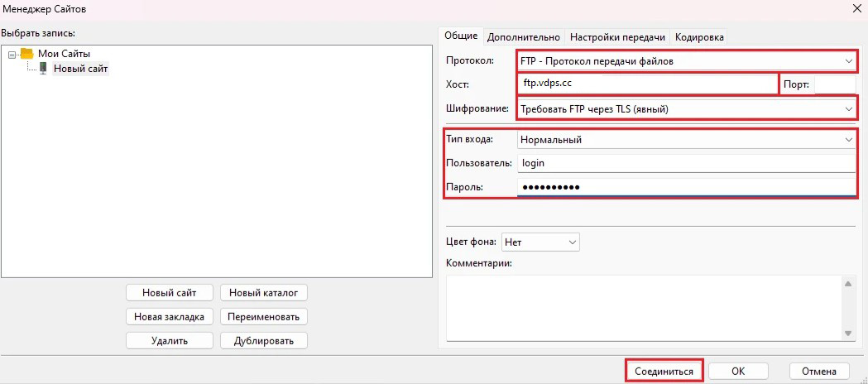Click the Новый сайт server icon
The image size is (868, 384).
tap(43, 69)
